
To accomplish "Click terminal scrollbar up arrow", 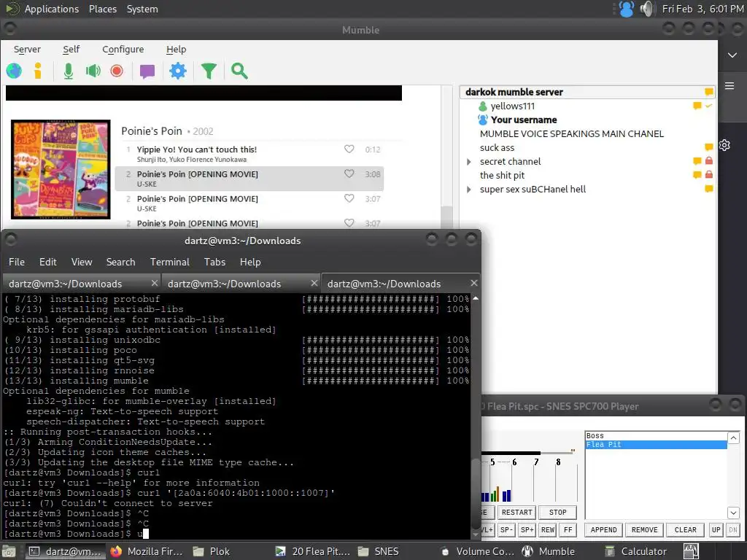I will coord(476,298).
